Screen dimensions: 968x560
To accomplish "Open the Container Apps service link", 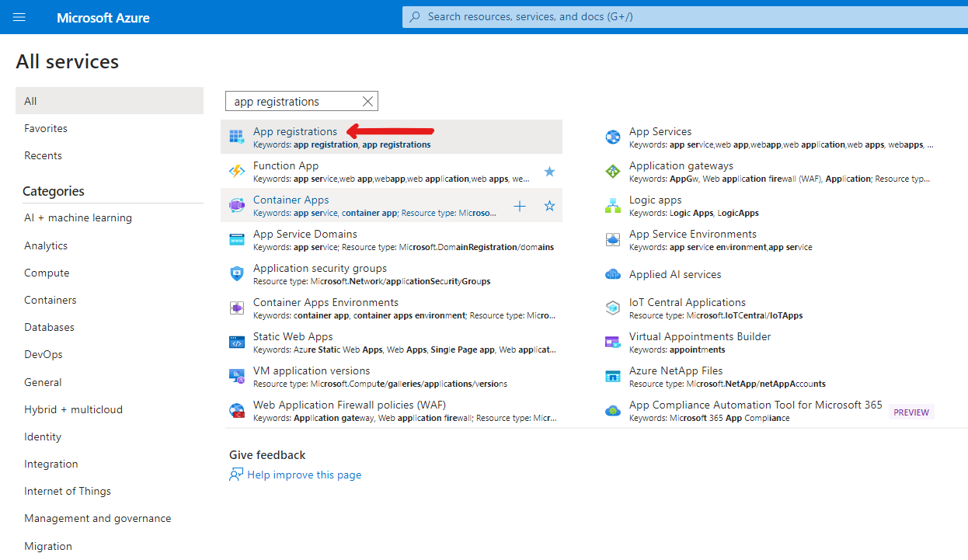I will (291, 200).
